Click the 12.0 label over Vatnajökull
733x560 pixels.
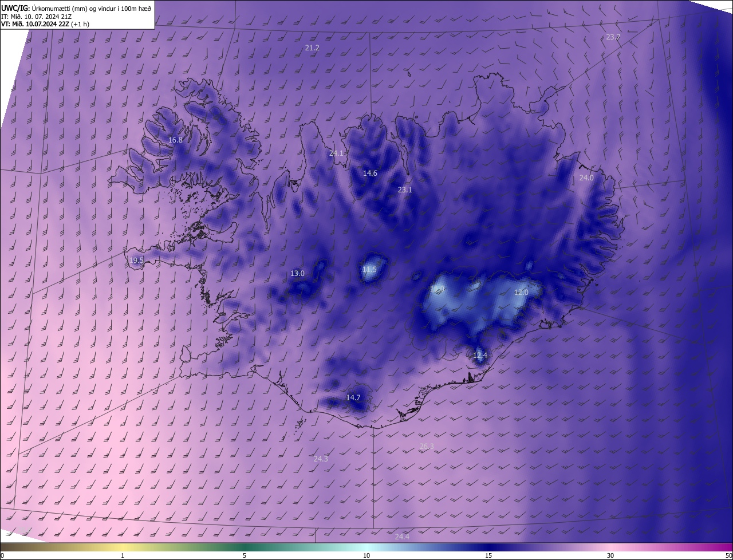[x=521, y=293]
